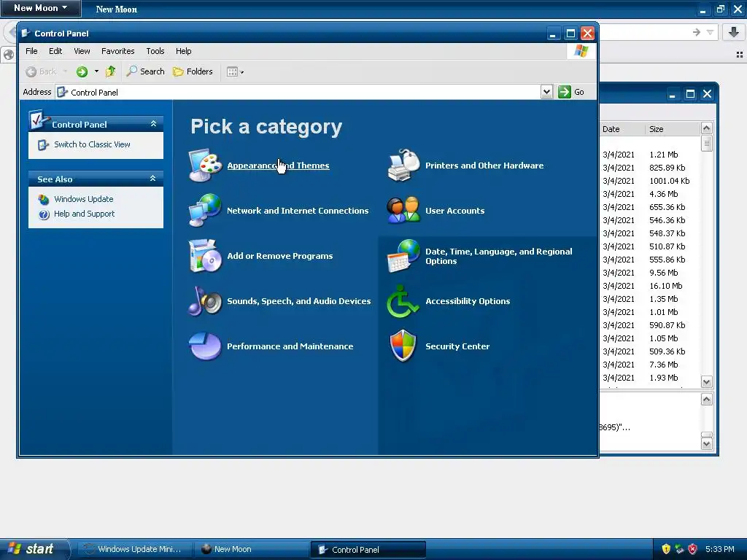Open the View menu
The width and height of the screenshot is (747, 560).
click(82, 51)
